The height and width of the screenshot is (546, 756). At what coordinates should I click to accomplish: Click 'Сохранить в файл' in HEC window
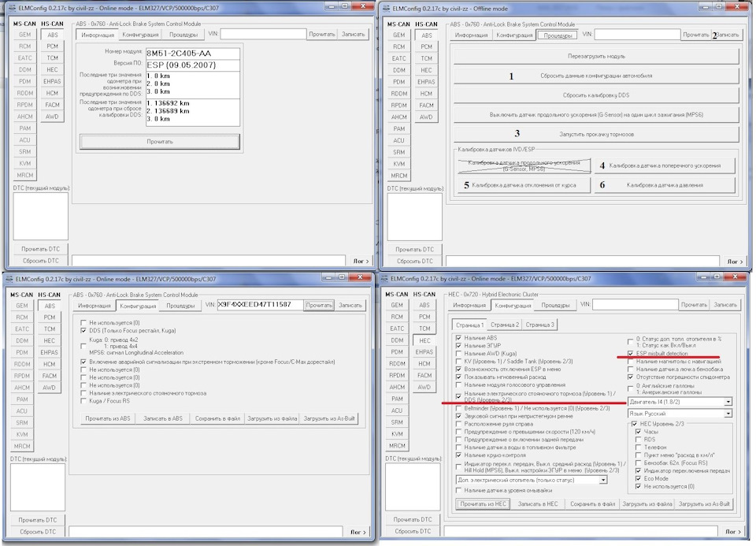[592, 503]
